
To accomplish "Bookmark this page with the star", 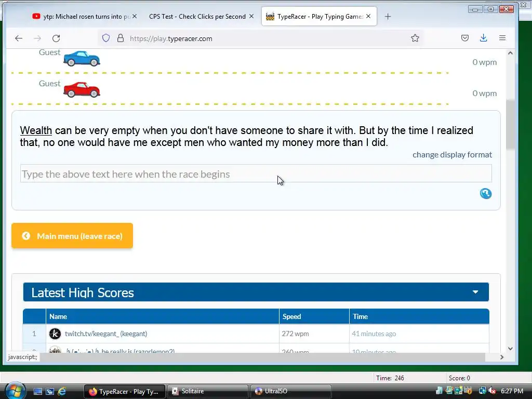I will coord(415,38).
